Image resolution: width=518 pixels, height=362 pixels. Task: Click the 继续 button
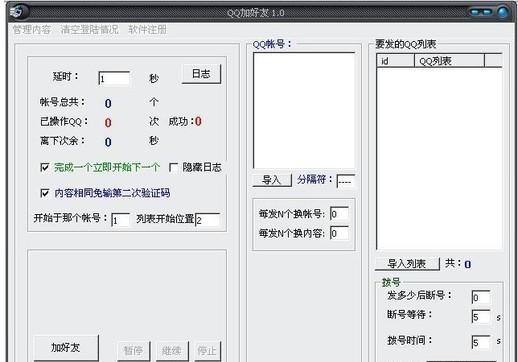(x=172, y=351)
